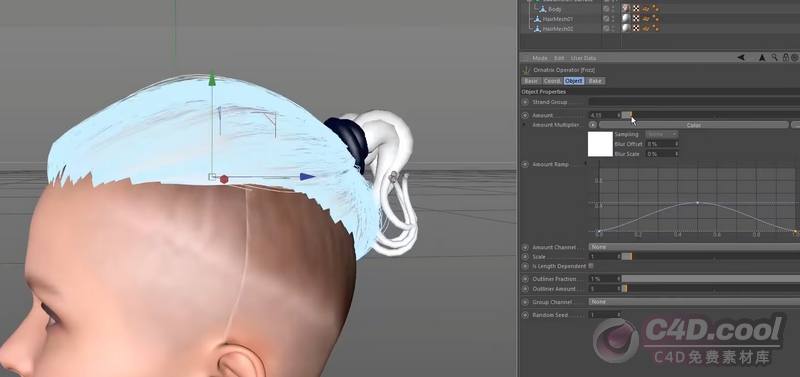Open the Bake tab
This screenshot has height=377, width=800.
tap(595, 81)
